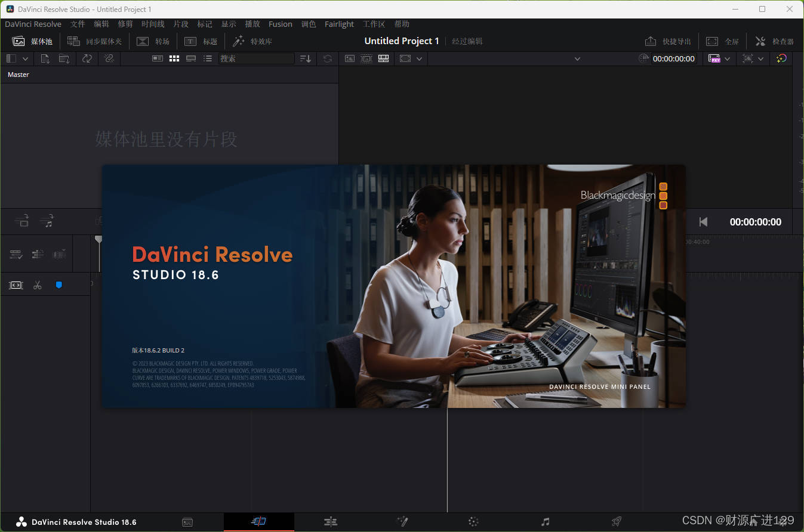Open the 修剪 (Trim) menu
Image resolution: width=804 pixels, height=532 pixels.
pyautogui.click(x=125, y=24)
